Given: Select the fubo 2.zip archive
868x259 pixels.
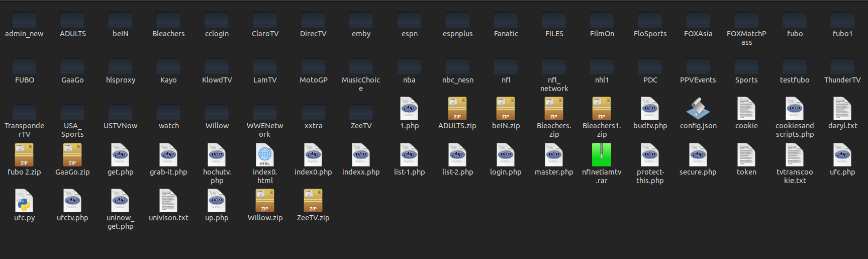Looking at the screenshot, I should point(24,155).
